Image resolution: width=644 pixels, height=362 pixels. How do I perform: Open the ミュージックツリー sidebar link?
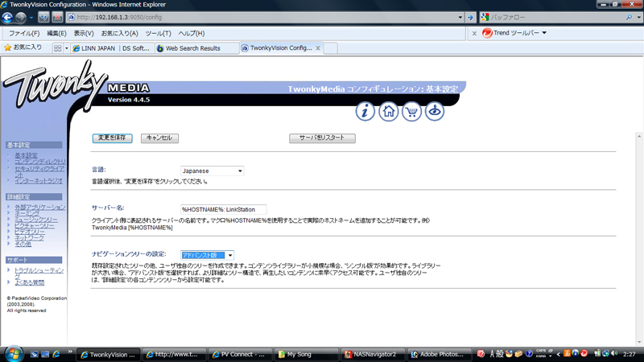[36, 220]
